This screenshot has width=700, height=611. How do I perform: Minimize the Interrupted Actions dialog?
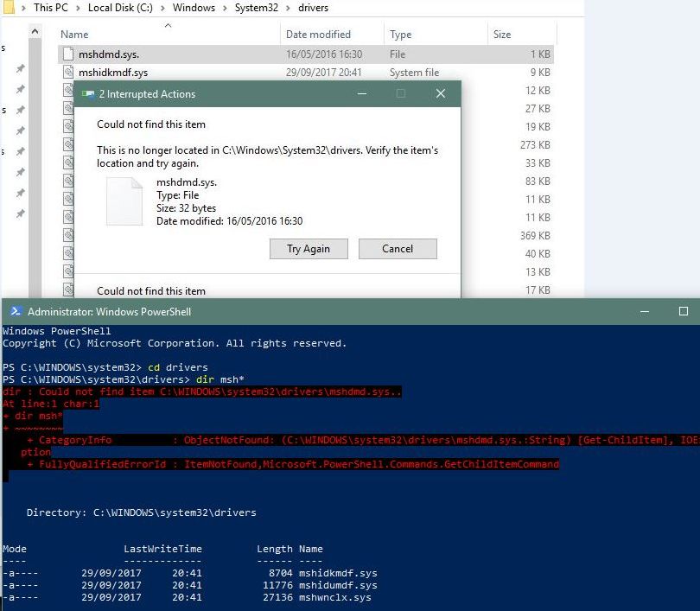[x=362, y=93]
